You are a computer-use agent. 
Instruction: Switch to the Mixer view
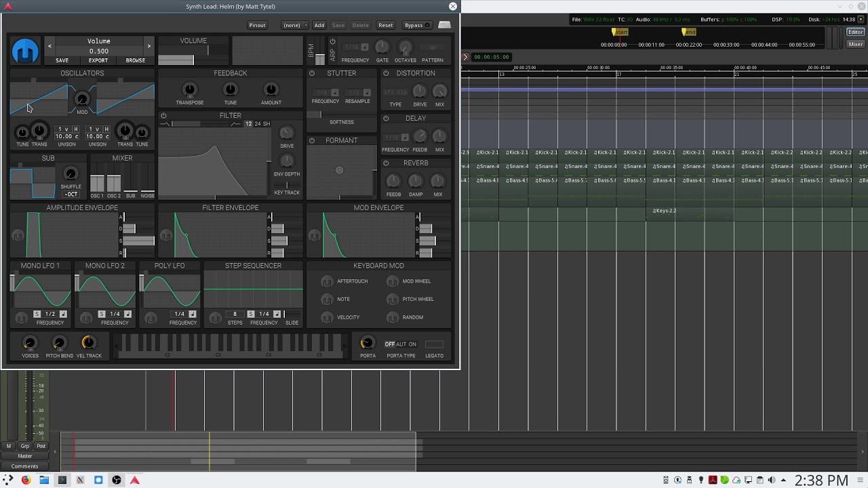(856, 44)
